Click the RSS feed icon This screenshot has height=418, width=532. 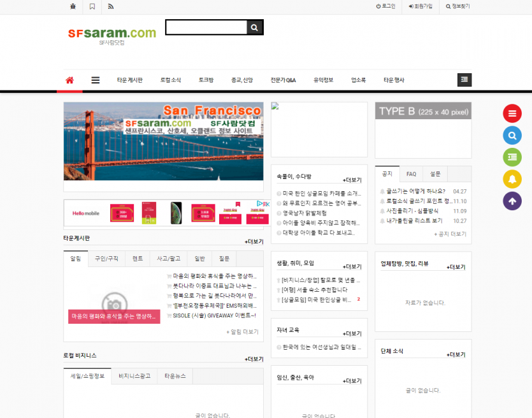[111, 6]
